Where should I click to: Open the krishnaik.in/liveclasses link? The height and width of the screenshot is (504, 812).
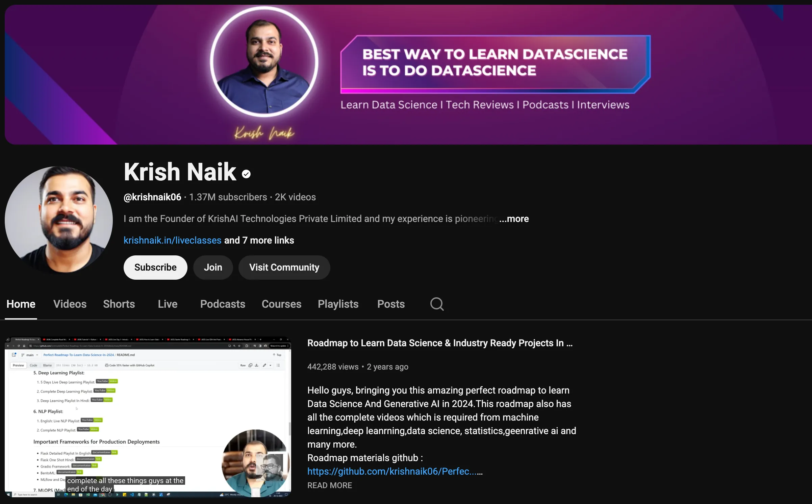click(x=172, y=240)
